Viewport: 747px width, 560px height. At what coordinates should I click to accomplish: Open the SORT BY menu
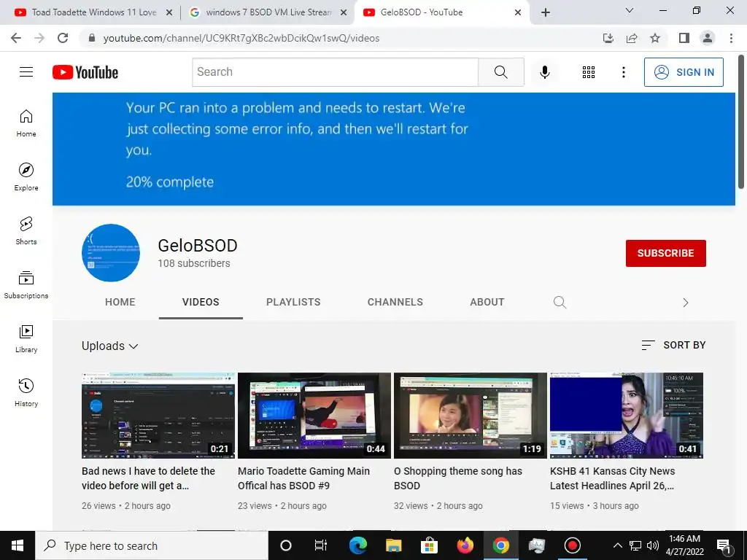point(673,345)
